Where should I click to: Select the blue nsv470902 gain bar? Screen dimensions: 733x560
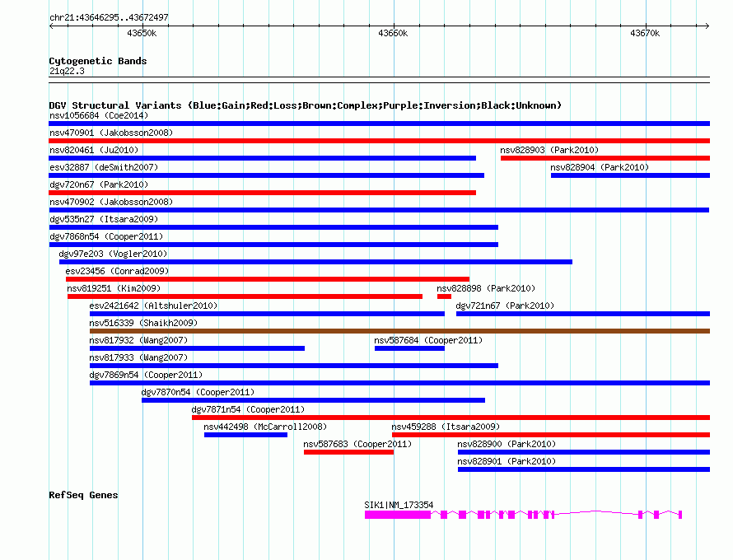[379, 210]
